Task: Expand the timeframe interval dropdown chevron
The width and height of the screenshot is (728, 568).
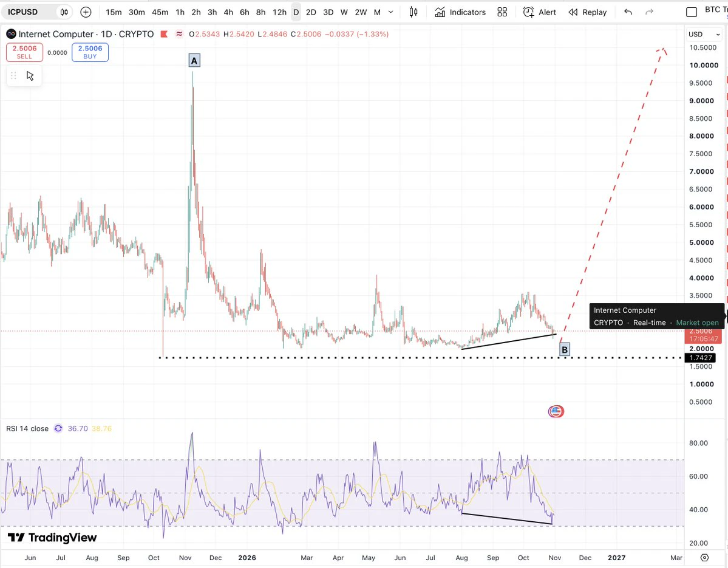Action: [x=391, y=12]
